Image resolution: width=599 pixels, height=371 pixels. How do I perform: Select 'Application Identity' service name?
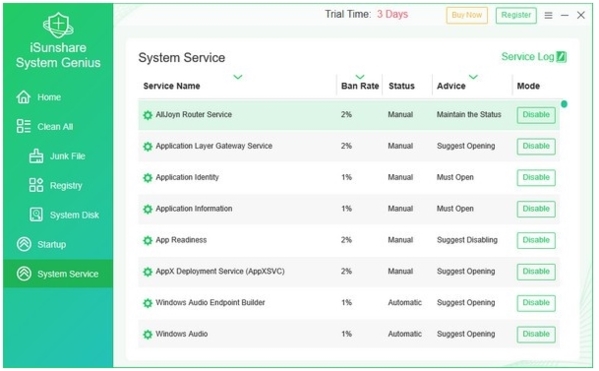pos(187,177)
